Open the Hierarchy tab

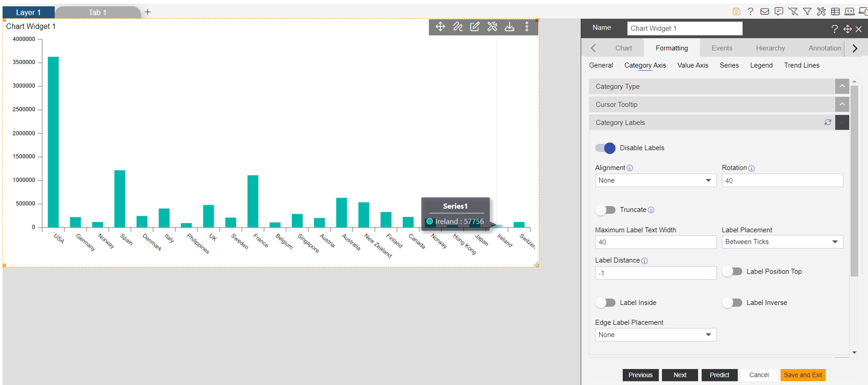[770, 48]
